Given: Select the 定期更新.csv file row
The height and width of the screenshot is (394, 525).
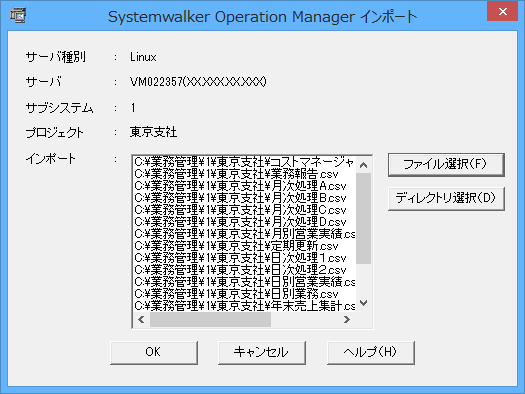Looking at the screenshot, I should [x=244, y=246].
